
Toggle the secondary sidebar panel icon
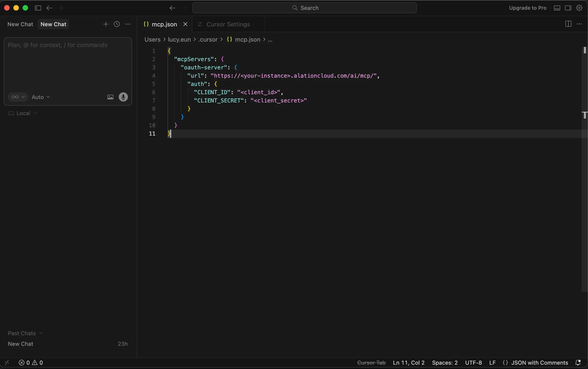(568, 8)
